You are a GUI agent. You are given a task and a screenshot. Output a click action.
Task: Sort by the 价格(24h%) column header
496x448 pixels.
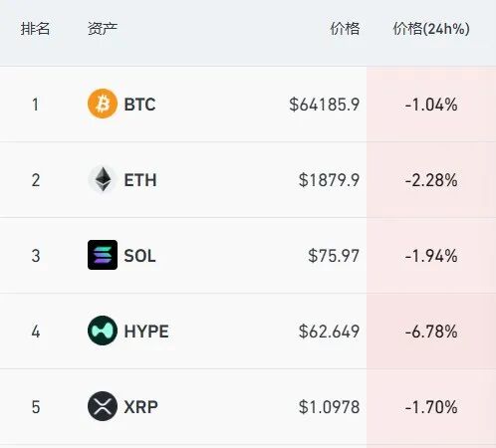coord(431,29)
